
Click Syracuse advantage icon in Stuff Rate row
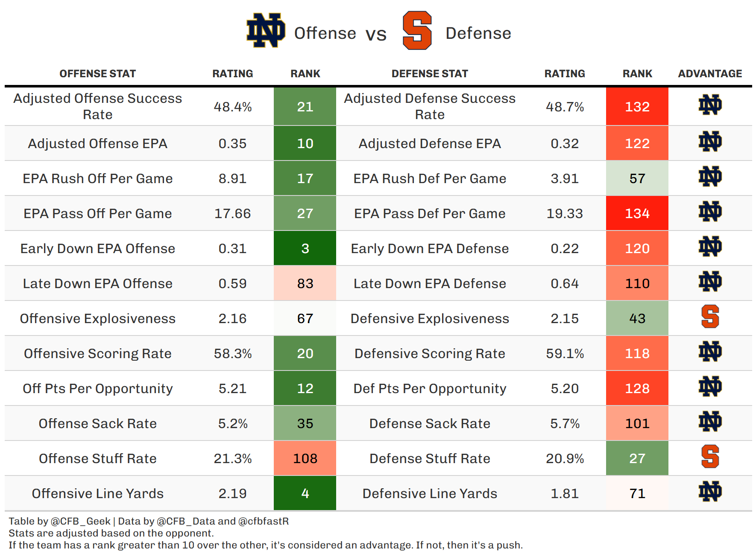[710, 457]
